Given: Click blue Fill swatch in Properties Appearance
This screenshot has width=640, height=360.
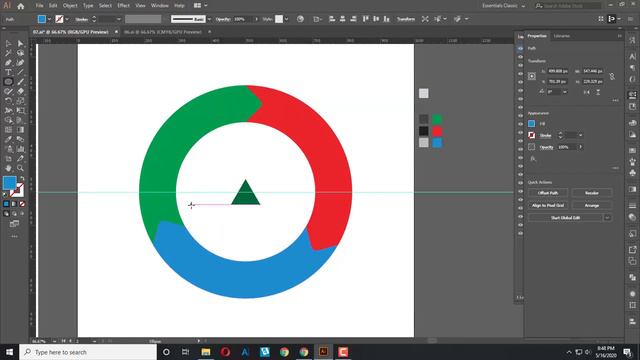Looking at the screenshot, I should [531, 124].
